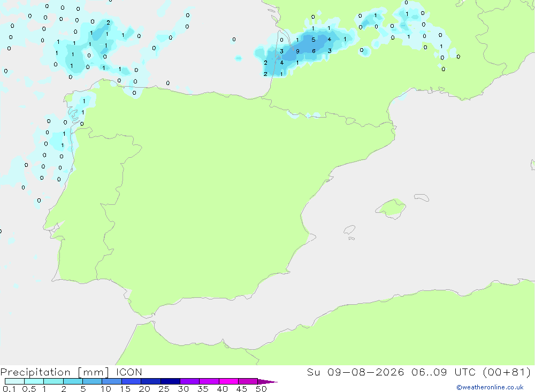535x392 pixels.
Task: Click the legend label '45'
Action: (242, 389)
